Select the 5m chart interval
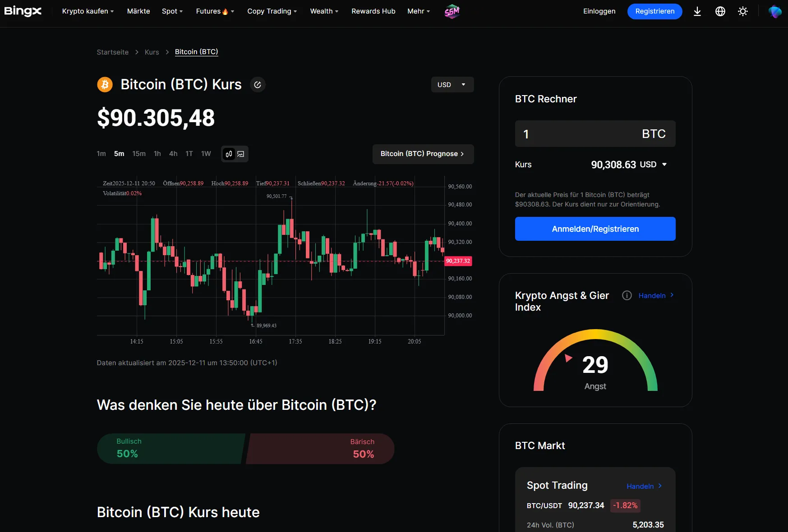The width and height of the screenshot is (788, 532). pos(119,154)
